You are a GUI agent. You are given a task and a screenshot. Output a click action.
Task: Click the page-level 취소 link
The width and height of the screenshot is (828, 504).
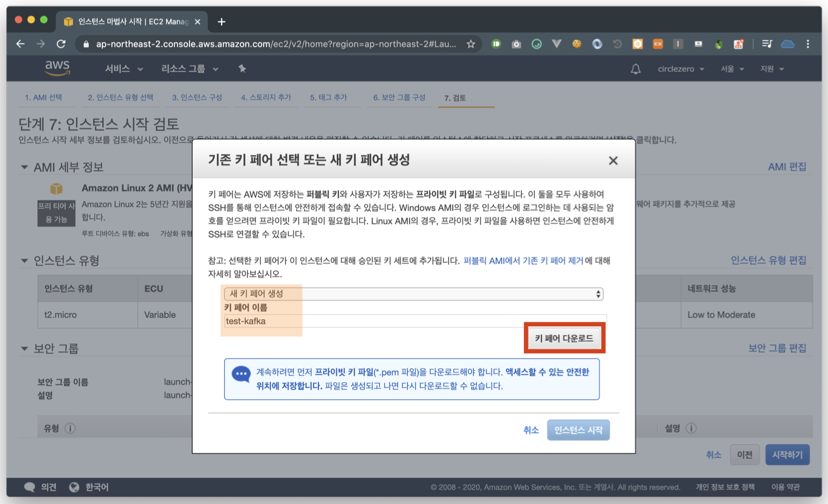[713, 455]
